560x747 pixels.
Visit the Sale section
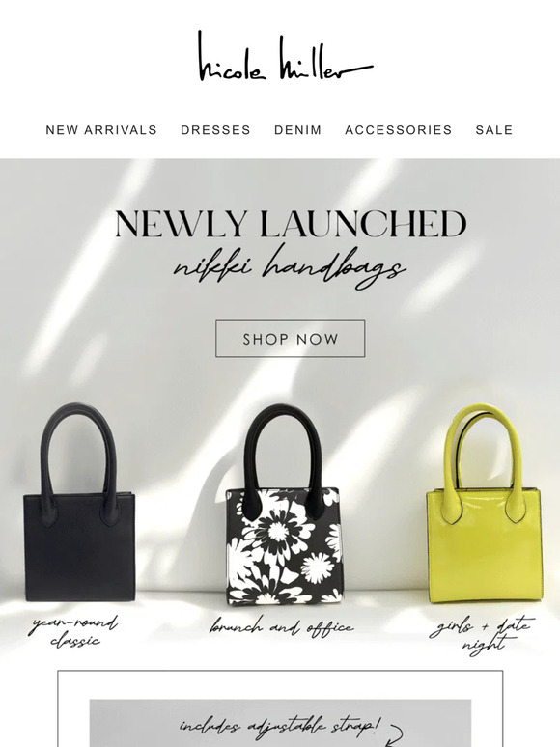pyautogui.click(x=494, y=130)
